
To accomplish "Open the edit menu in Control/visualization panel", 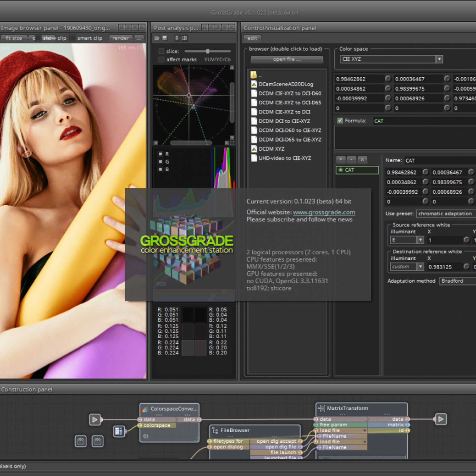I will pos(252,38).
